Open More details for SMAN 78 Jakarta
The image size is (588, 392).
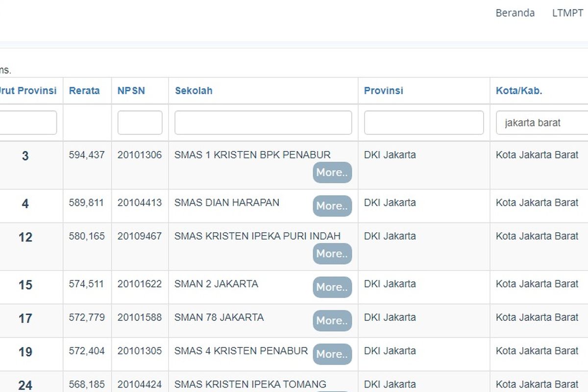[332, 320]
